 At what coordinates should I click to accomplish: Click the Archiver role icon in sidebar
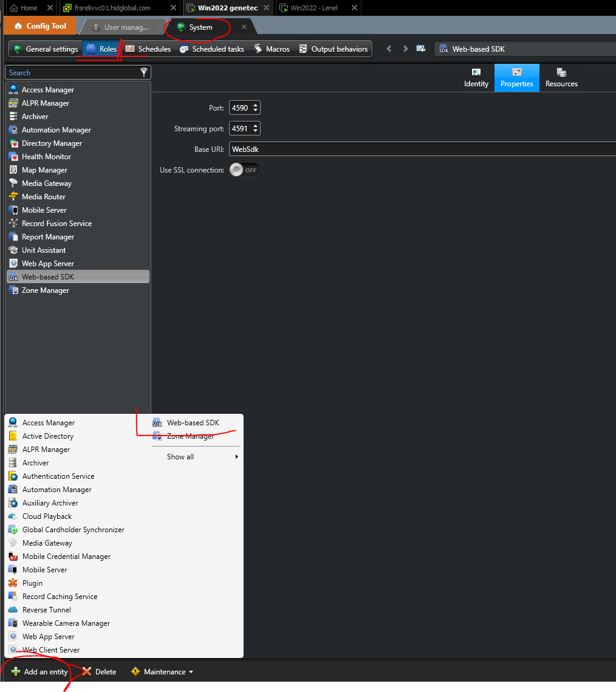point(13,117)
